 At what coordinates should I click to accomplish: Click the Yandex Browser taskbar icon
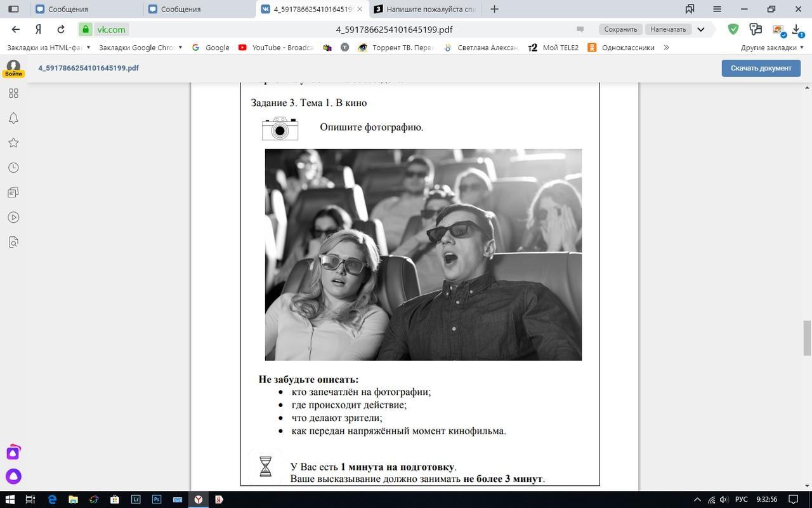(199, 499)
